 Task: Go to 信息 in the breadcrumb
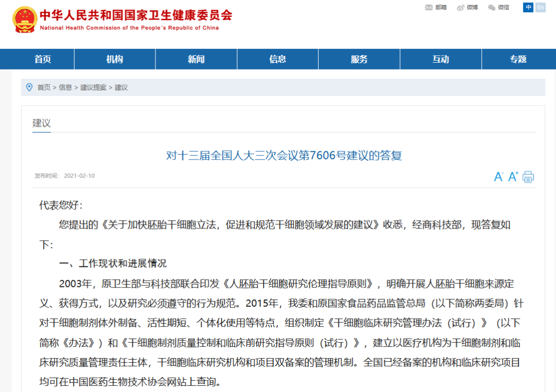click(x=65, y=87)
